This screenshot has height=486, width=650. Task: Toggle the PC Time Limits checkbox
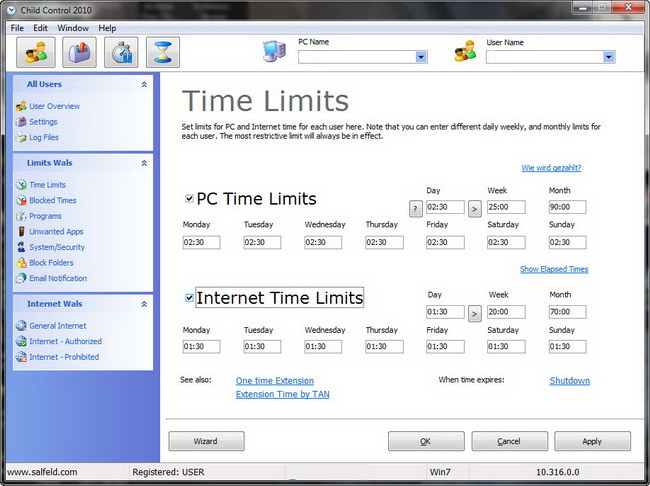coord(190,198)
